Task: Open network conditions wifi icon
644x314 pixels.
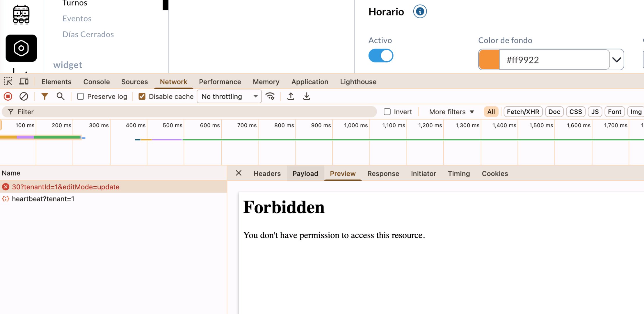Action: click(x=270, y=96)
